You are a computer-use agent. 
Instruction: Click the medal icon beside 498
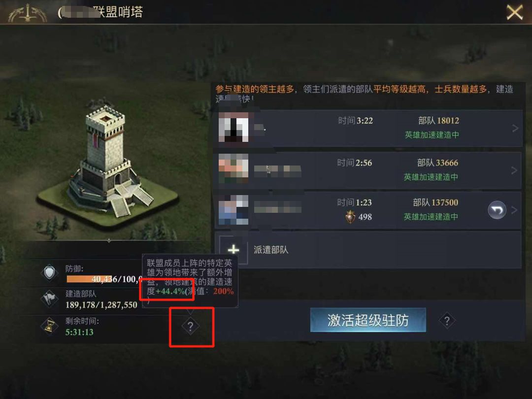[x=350, y=216]
